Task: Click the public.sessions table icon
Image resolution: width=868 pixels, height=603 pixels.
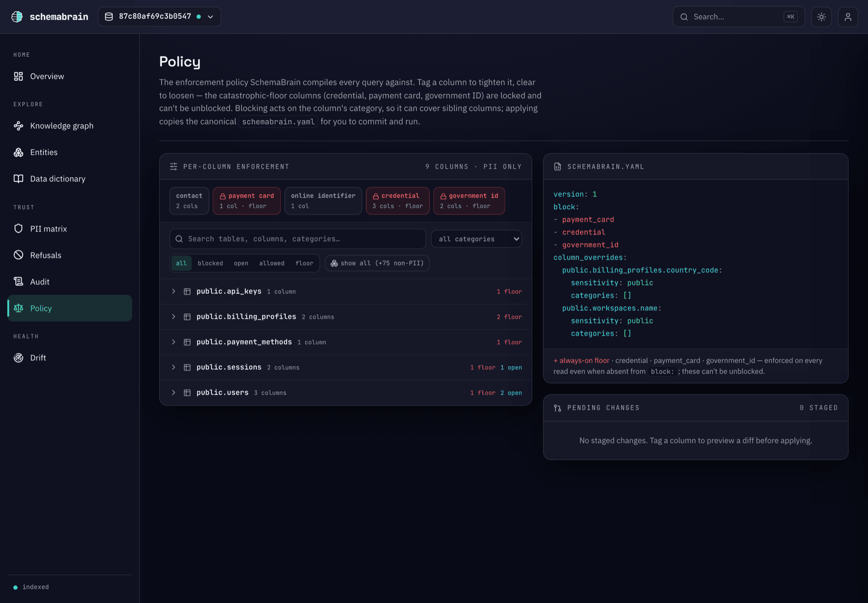Action: (x=187, y=368)
